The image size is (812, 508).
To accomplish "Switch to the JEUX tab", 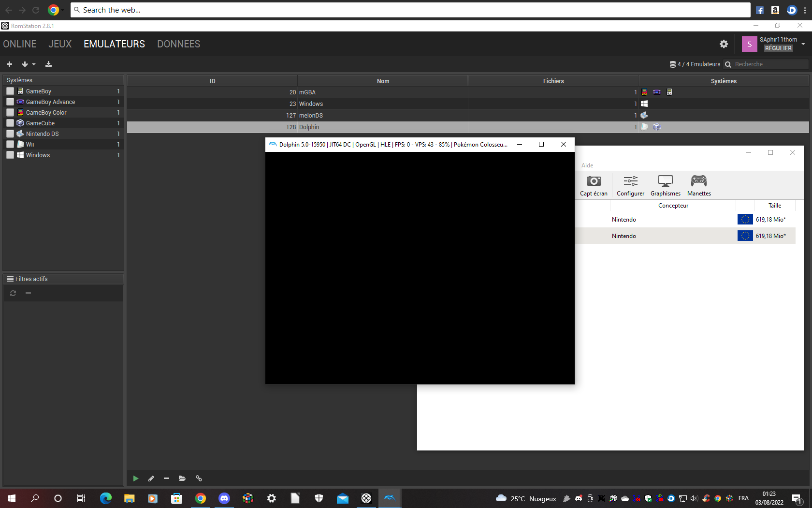I will coord(60,44).
